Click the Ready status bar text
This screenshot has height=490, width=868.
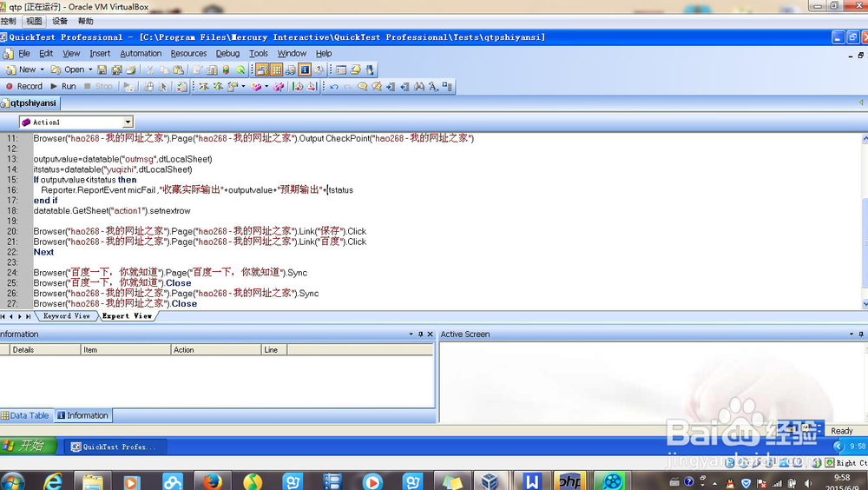(x=841, y=431)
